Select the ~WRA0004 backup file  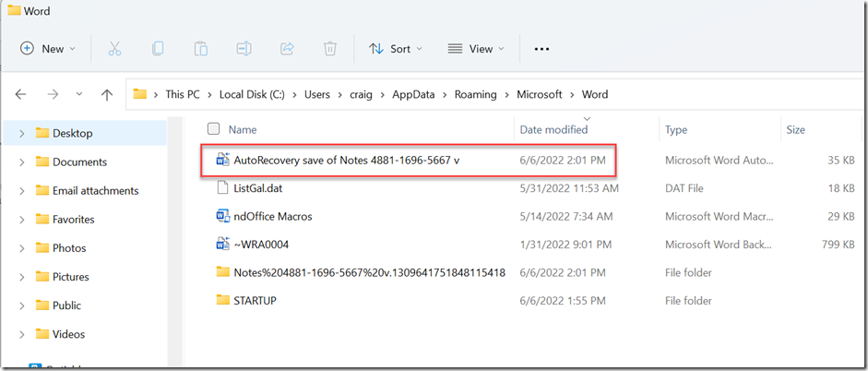(261, 245)
